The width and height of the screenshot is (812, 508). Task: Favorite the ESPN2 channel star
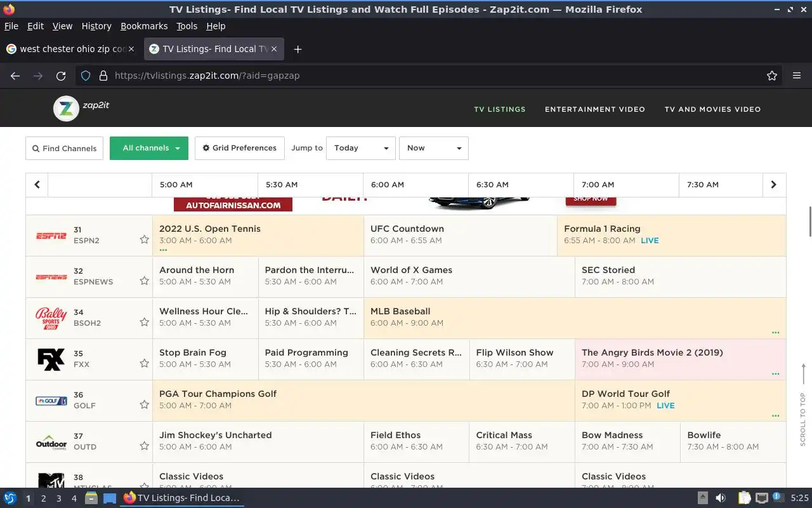tap(144, 239)
